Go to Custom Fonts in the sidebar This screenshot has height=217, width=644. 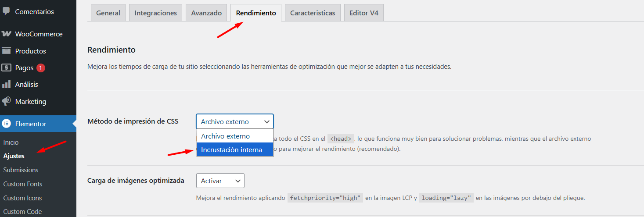pyautogui.click(x=23, y=184)
